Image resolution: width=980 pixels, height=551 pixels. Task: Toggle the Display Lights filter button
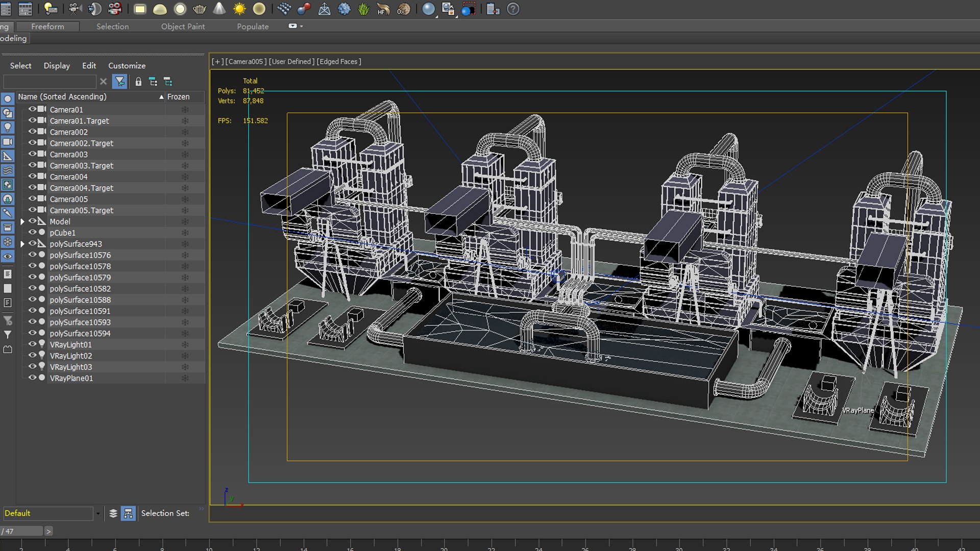(8, 128)
